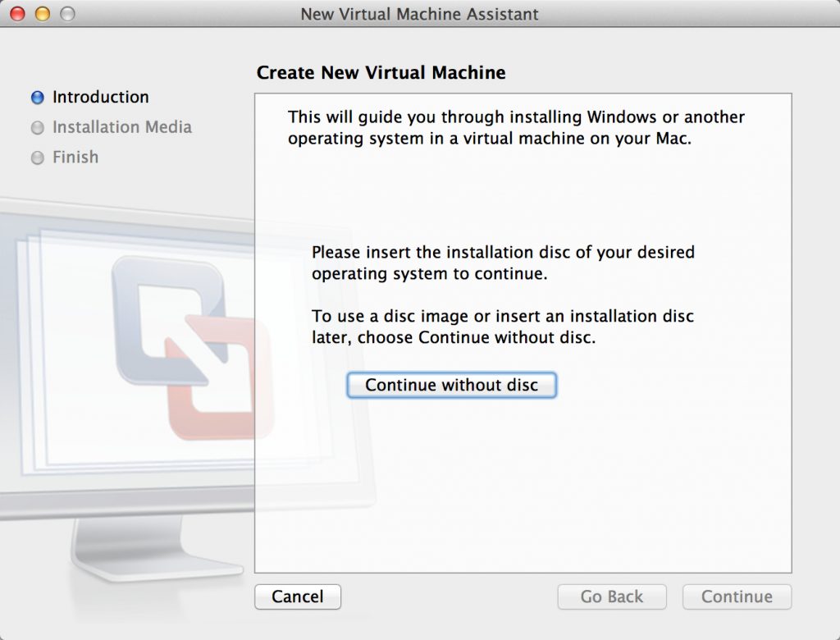840x640 pixels.
Task: Click the Continue without disc button
Action: point(452,385)
